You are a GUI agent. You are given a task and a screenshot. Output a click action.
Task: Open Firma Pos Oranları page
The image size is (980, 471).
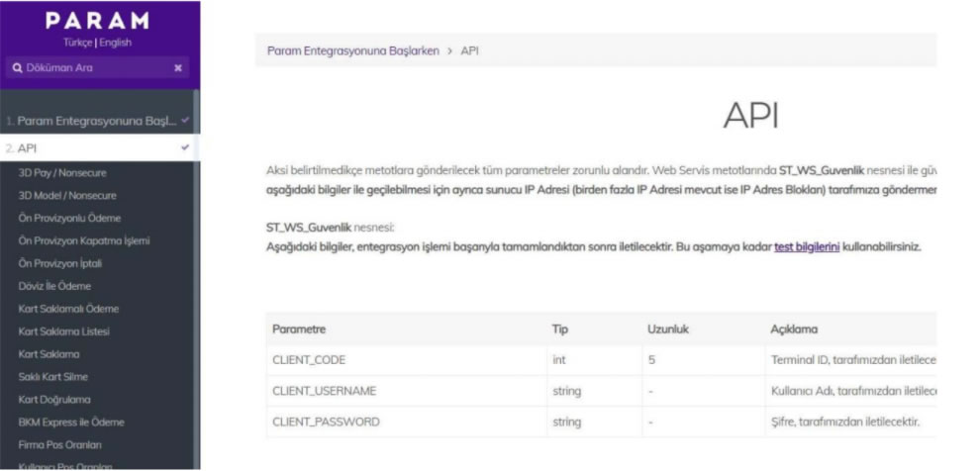pos(60,444)
